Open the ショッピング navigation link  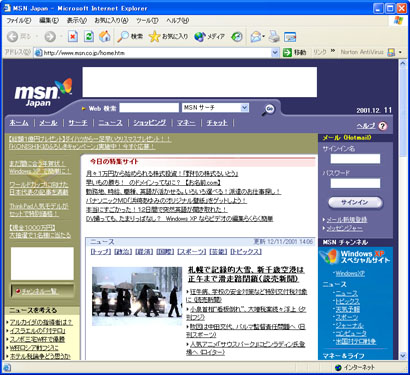pos(149,123)
